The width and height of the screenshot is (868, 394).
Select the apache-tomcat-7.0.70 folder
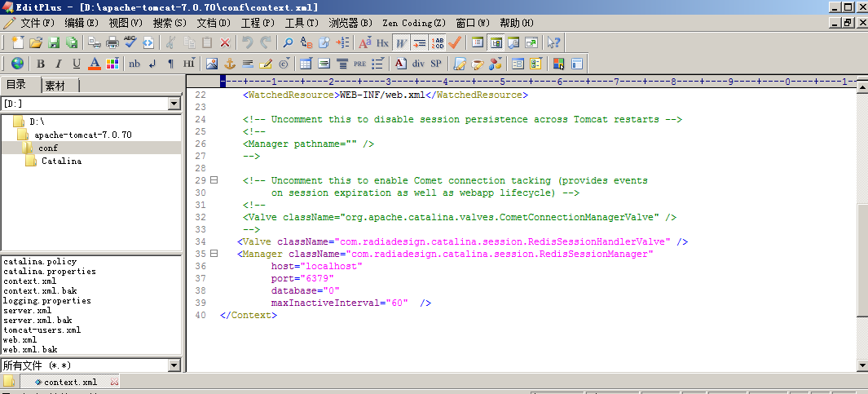coord(82,135)
